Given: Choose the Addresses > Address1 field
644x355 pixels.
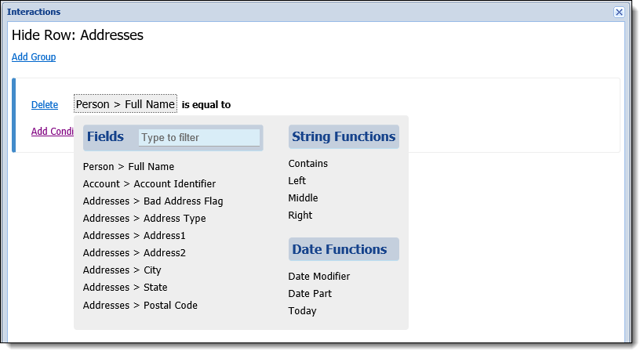Looking at the screenshot, I should (134, 236).
